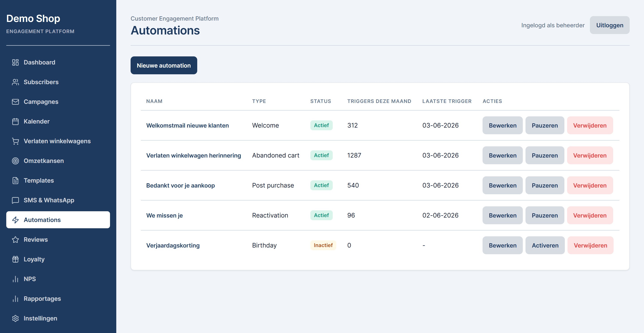Viewport: 644px width, 333px height.
Task: Click the Templates document icon
Action: (x=15, y=181)
